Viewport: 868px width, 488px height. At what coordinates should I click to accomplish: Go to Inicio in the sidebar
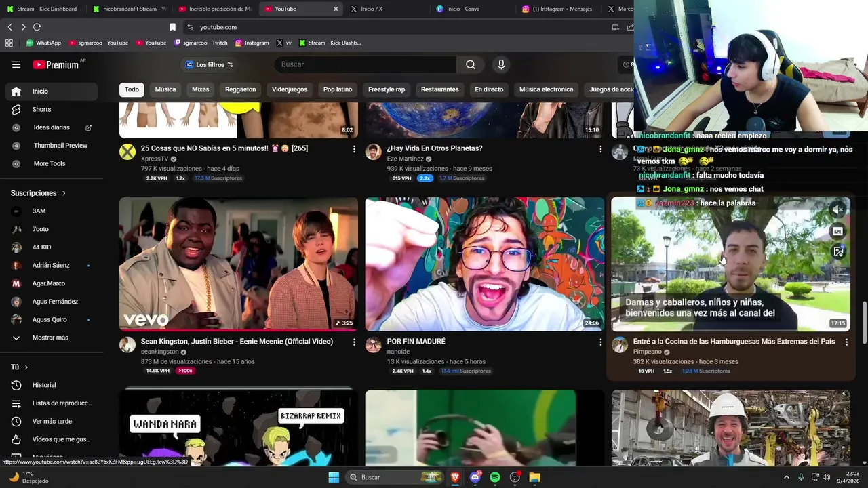tap(52, 91)
